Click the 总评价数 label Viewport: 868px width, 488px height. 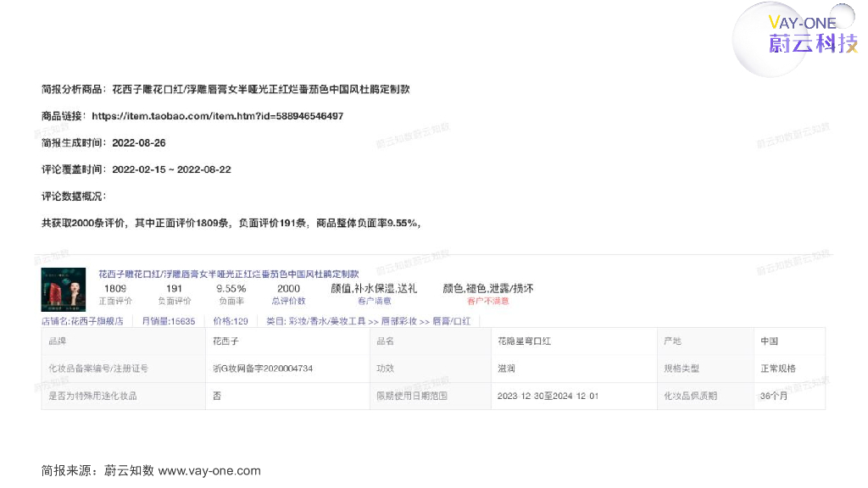[x=288, y=301]
